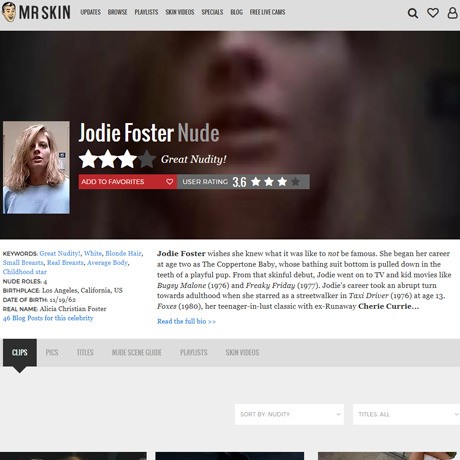Select the Titles tab

85,352
